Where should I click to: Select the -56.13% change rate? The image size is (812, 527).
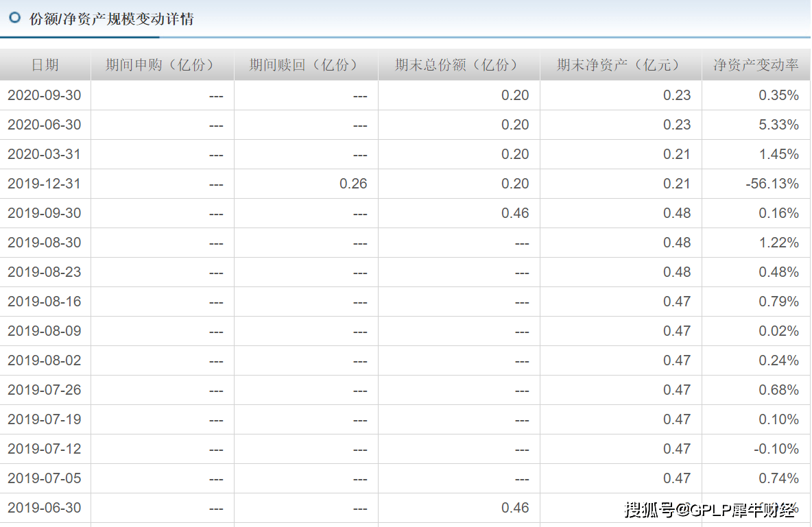[772, 184]
